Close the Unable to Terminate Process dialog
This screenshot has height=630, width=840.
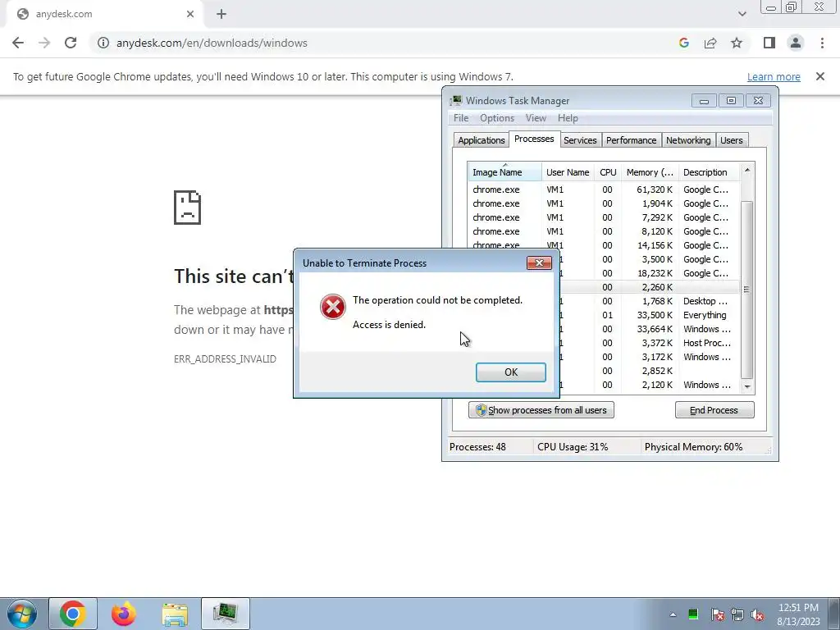(539, 262)
